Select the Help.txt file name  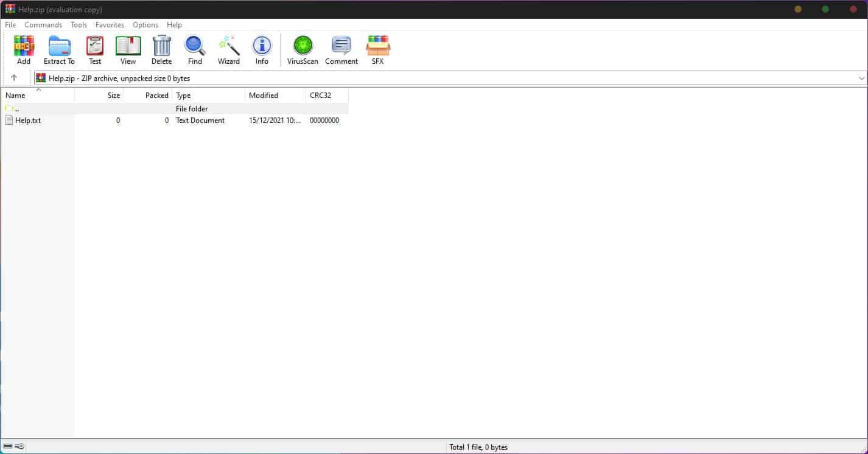pos(28,120)
